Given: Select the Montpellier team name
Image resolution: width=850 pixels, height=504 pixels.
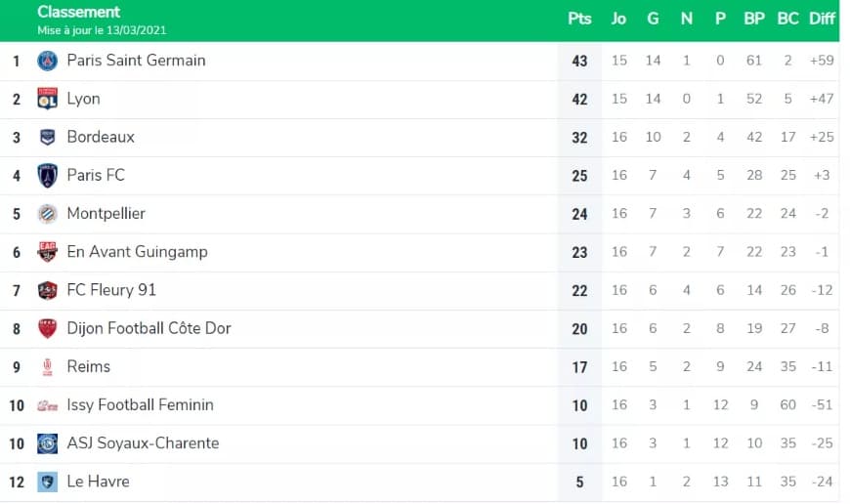Looking at the screenshot, I should (x=106, y=214).
